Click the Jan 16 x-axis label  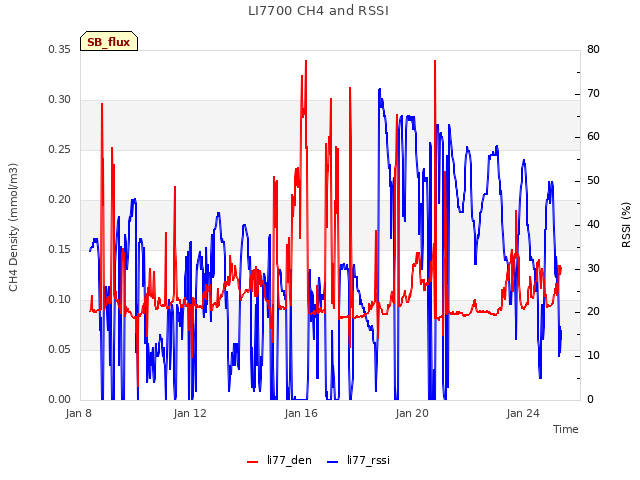(301, 413)
